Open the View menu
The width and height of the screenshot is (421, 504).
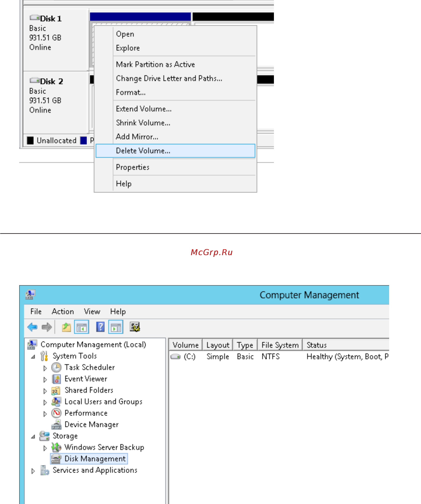coord(92,312)
